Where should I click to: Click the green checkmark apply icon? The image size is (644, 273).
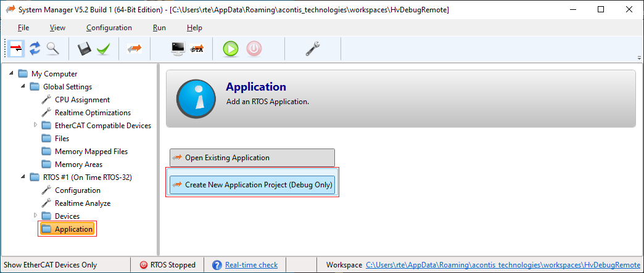pos(103,49)
